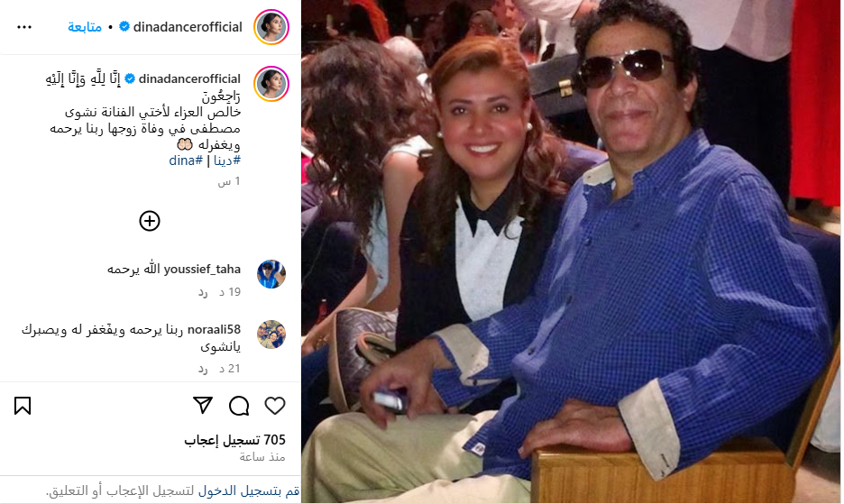Open youssief_taha profile avatar
The height and width of the screenshot is (504, 844).
(271, 274)
